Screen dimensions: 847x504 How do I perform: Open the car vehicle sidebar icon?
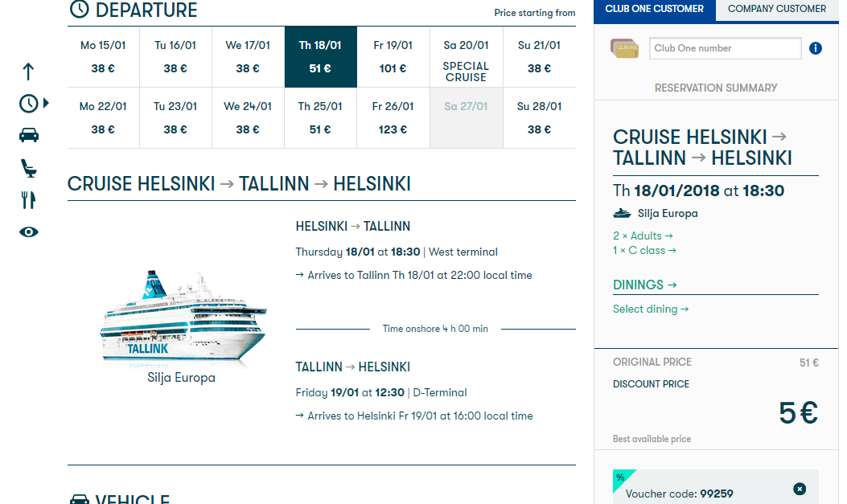29,135
